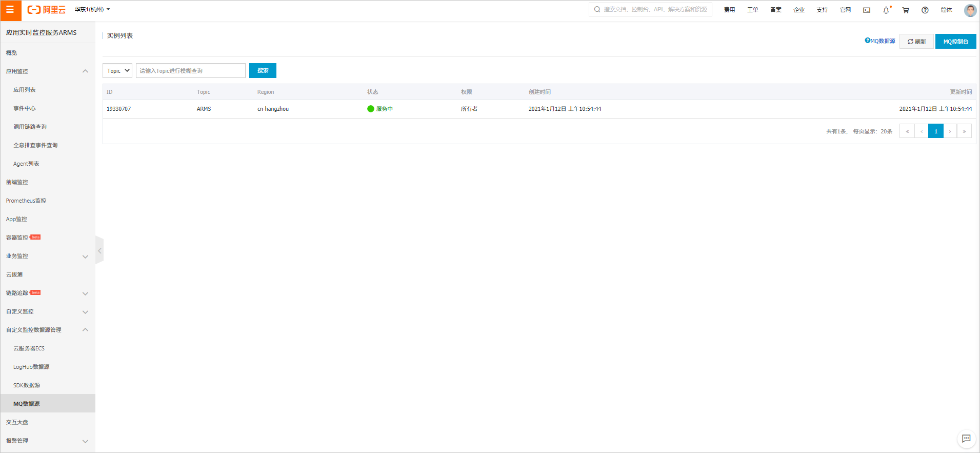Open the Topic search type dropdown

coord(117,71)
